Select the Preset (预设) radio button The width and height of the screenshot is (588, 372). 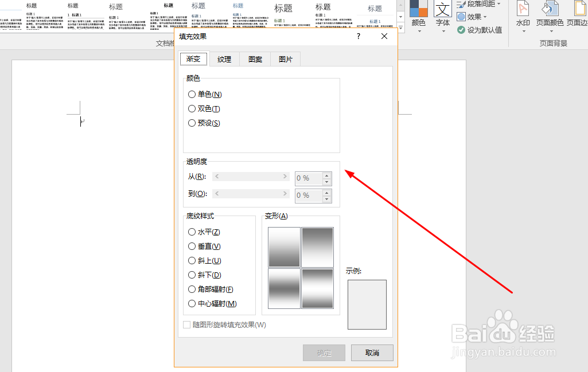204,123
